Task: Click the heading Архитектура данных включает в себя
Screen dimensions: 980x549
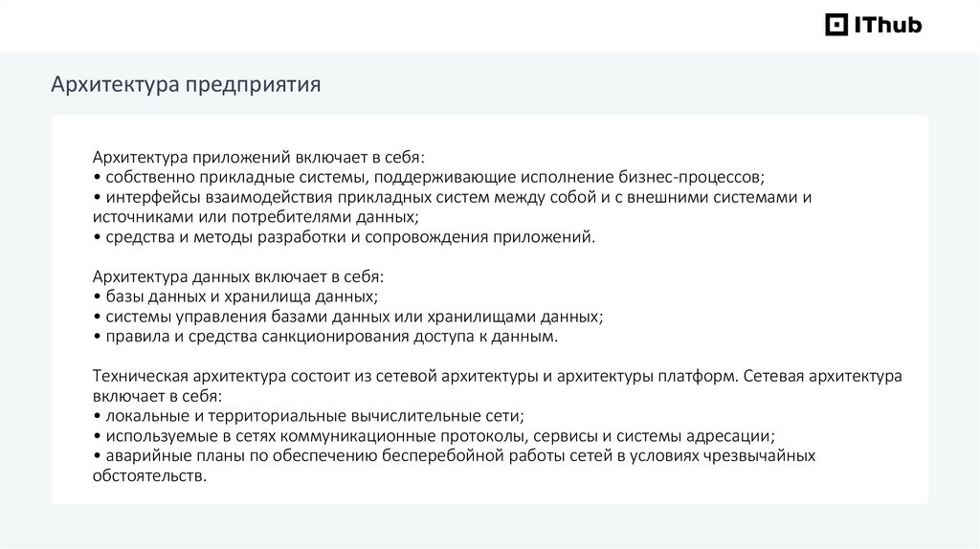Action: tap(237, 277)
